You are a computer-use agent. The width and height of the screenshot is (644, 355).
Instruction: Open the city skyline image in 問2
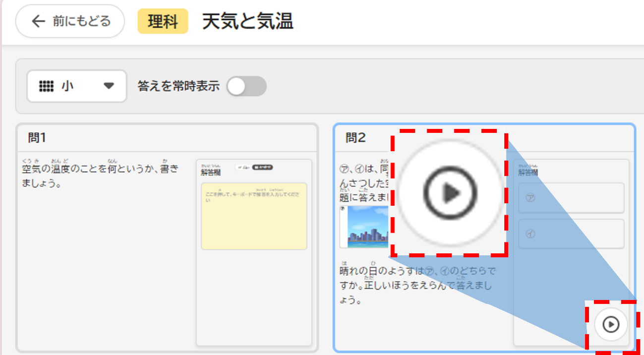point(368,227)
